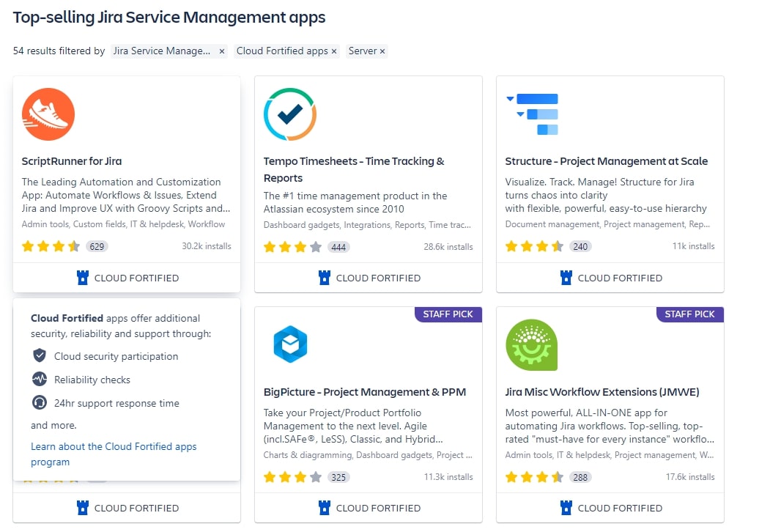Screen dimensions: 759x532
Task: Click ScriptRunner categories: Admin tools, Custom fields
Action: [123, 224]
